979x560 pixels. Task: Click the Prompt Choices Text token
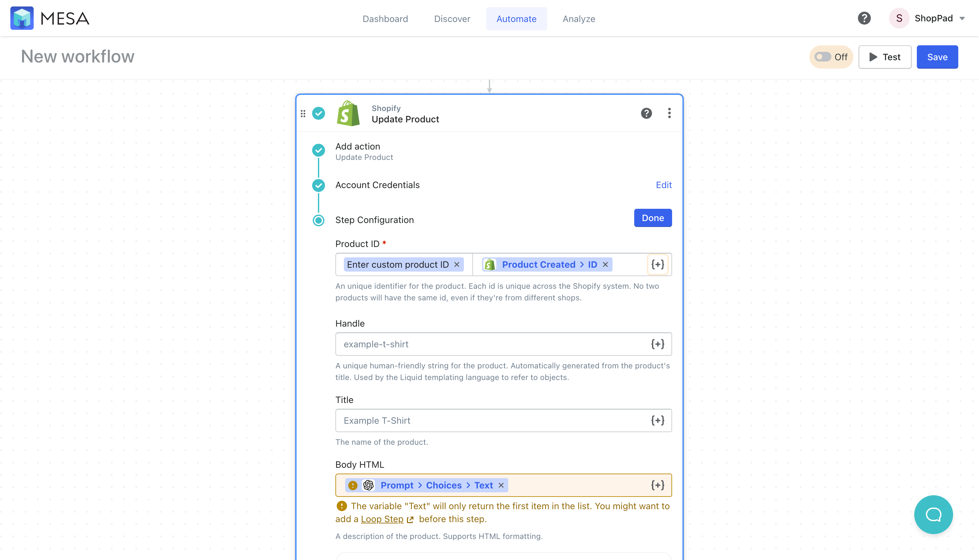click(x=426, y=485)
